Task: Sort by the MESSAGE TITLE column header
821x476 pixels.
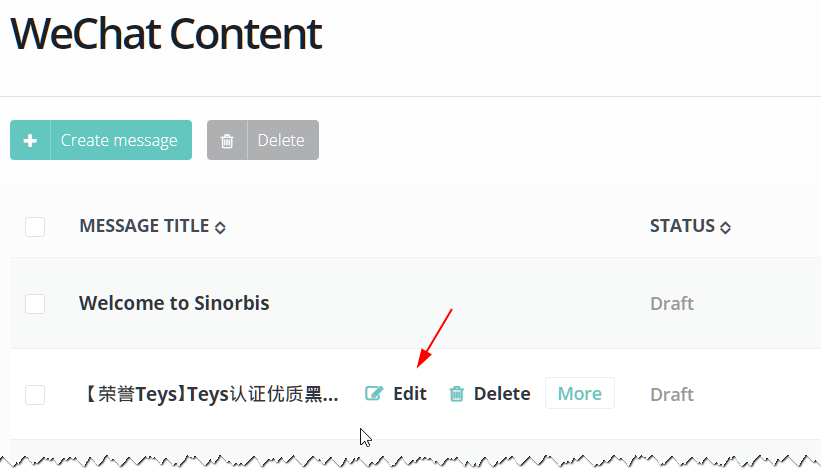Action: [x=144, y=226]
